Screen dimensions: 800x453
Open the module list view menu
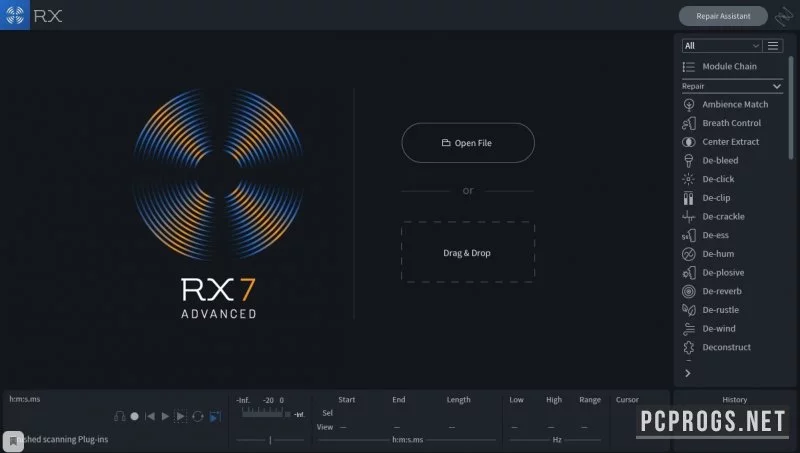[x=773, y=46]
